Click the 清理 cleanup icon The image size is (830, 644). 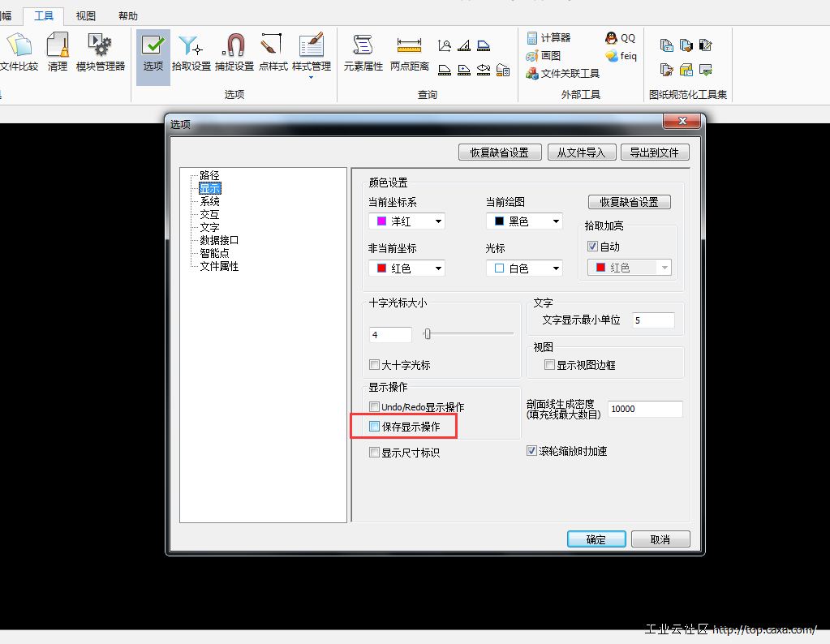pyautogui.click(x=58, y=52)
